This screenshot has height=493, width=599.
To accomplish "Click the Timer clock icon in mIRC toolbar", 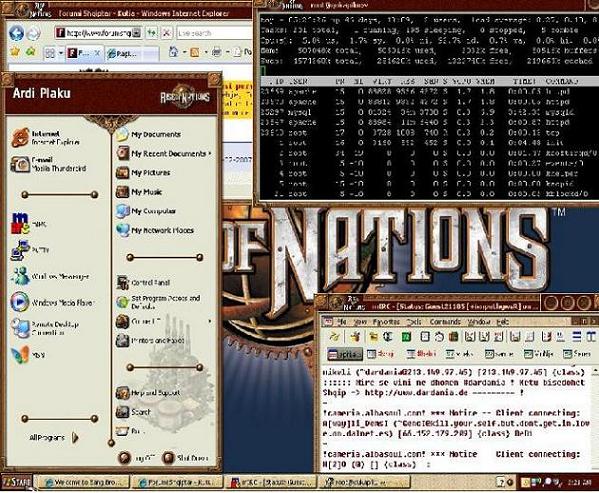I will pos(439,337).
